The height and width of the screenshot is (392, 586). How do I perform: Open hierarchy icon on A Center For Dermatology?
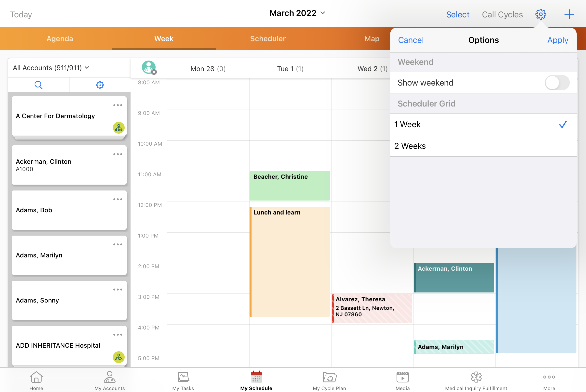pos(119,128)
